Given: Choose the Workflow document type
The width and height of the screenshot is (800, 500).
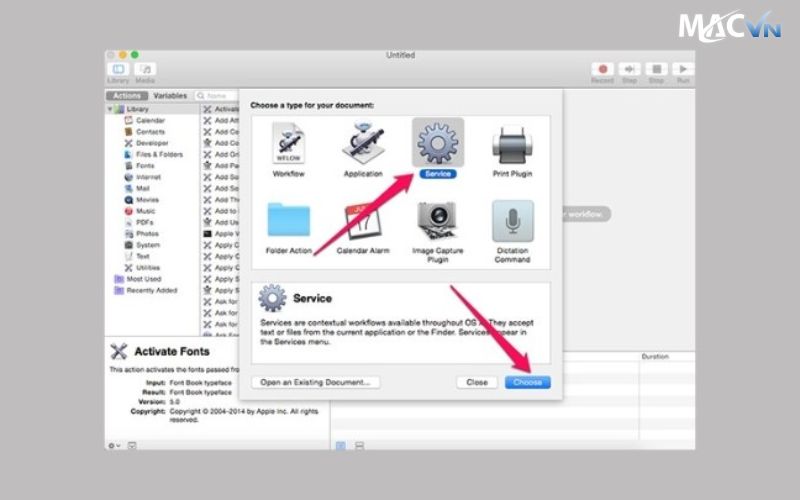Looking at the screenshot, I should click(x=288, y=149).
